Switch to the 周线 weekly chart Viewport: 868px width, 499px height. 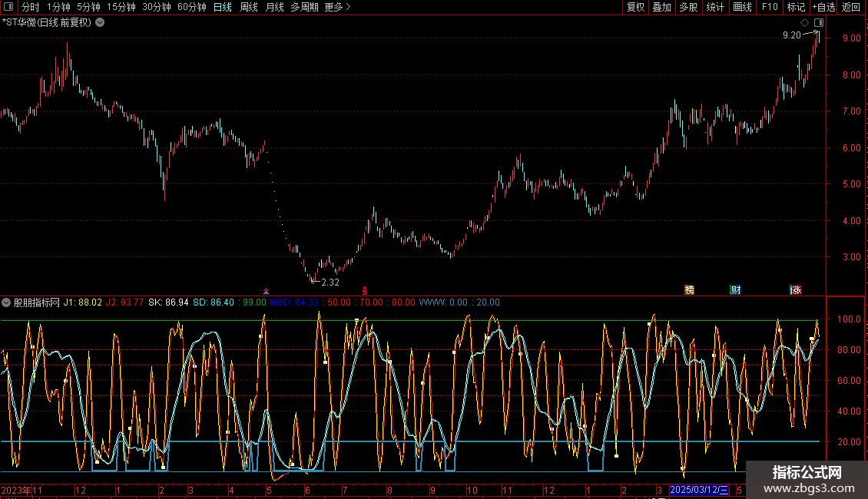click(x=249, y=7)
